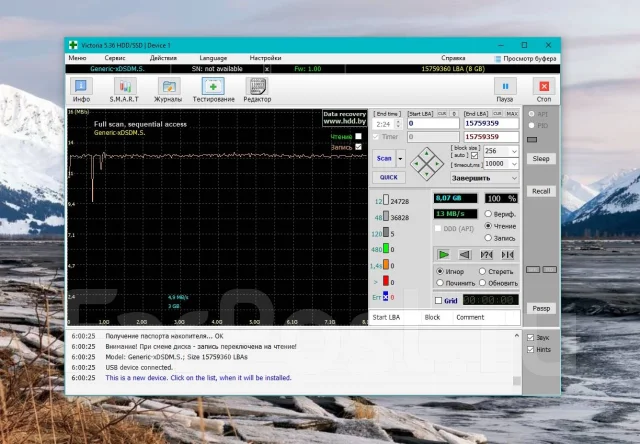Select the Вериф. radio button

(x=488, y=213)
